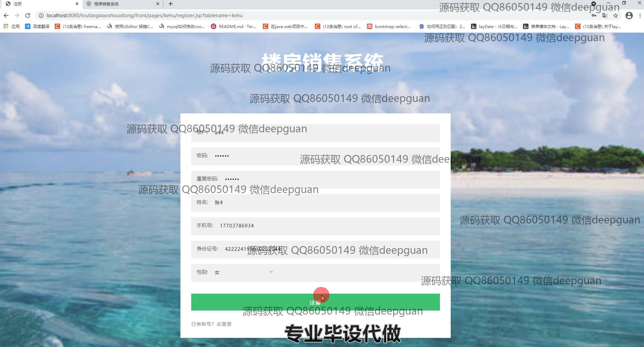Image resolution: width=644 pixels, height=347 pixels.
Task: Click the 账户 account input field
Action: [x=324, y=133]
